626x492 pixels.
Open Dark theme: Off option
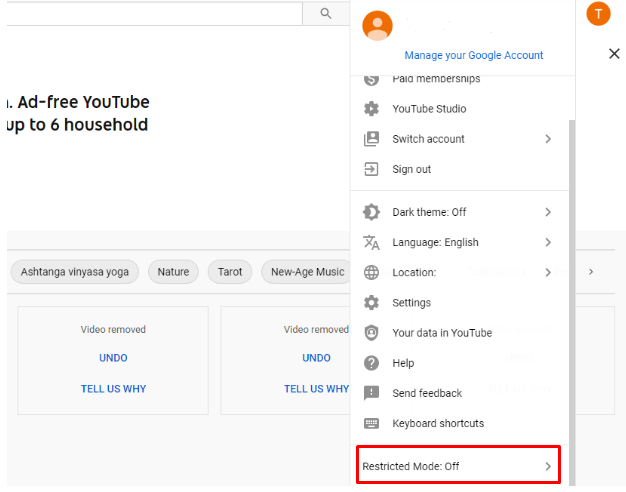pyautogui.click(x=460, y=212)
